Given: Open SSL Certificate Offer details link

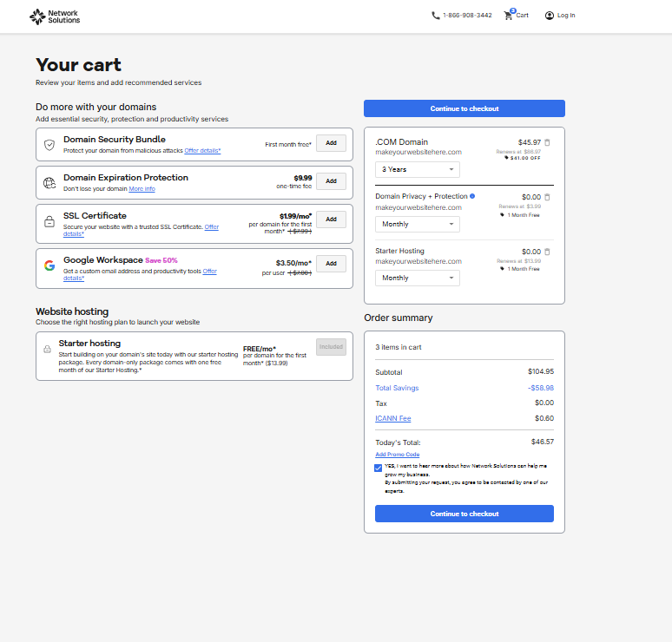Looking at the screenshot, I should pyautogui.click(x=212, y=227).
